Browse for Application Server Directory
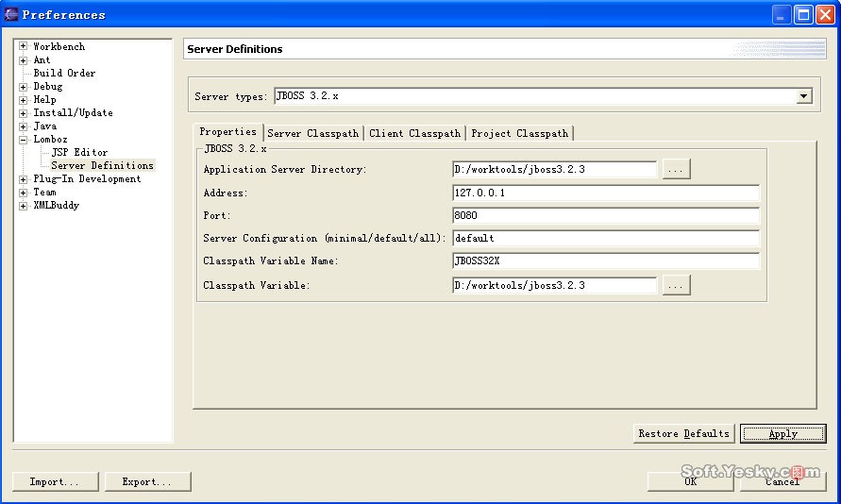Image resolution: width=841 pixels, height=504 pixels. point(676,170)
